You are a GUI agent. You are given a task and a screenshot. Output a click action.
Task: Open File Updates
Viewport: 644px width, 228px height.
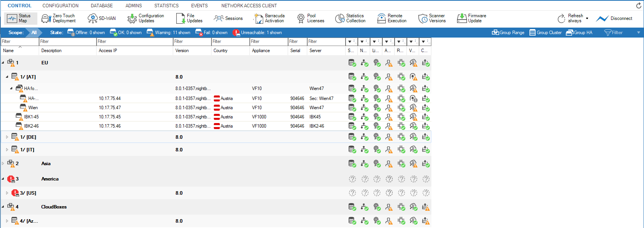(189, 18)
